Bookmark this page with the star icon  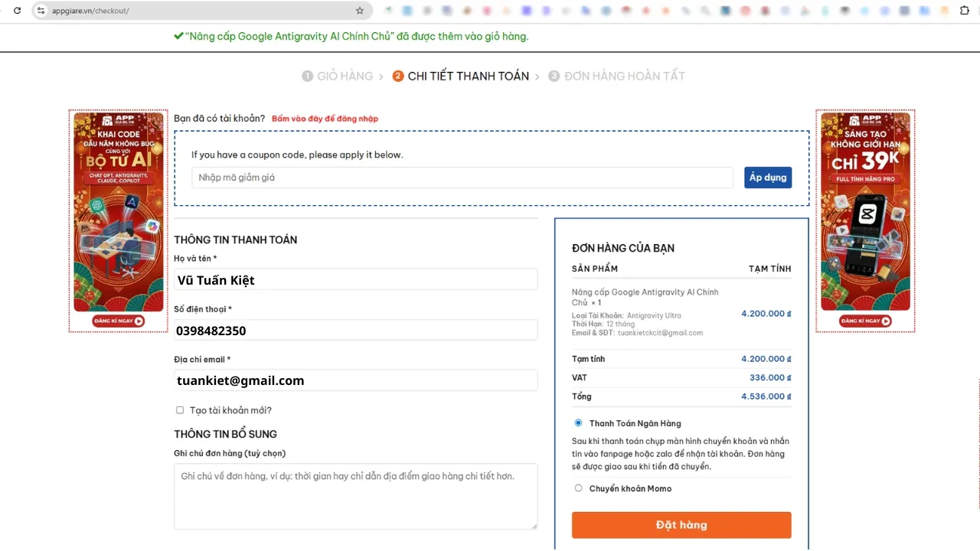coord(360,11)
